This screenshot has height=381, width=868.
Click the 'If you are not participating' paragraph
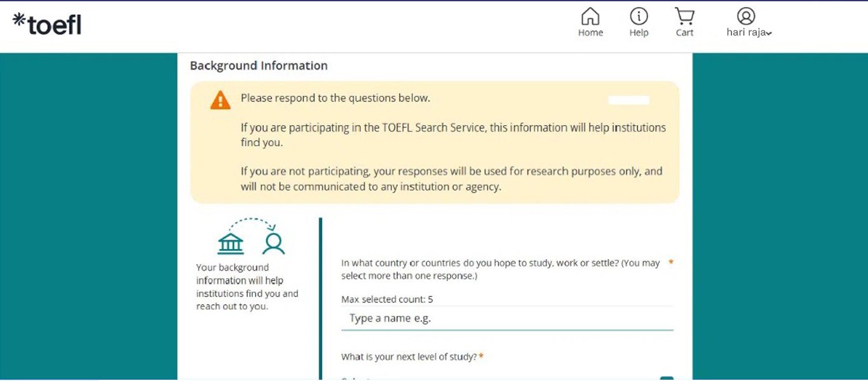coord(451,178)
